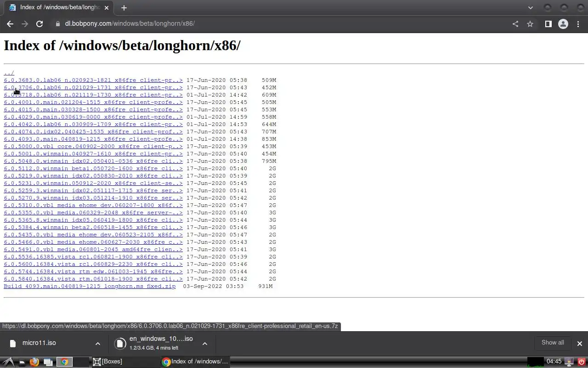Open 6.0.5259.3.winmain_idx02.051117-1715 link
Screen dimensions: 588x368
[x=93, y=190]
